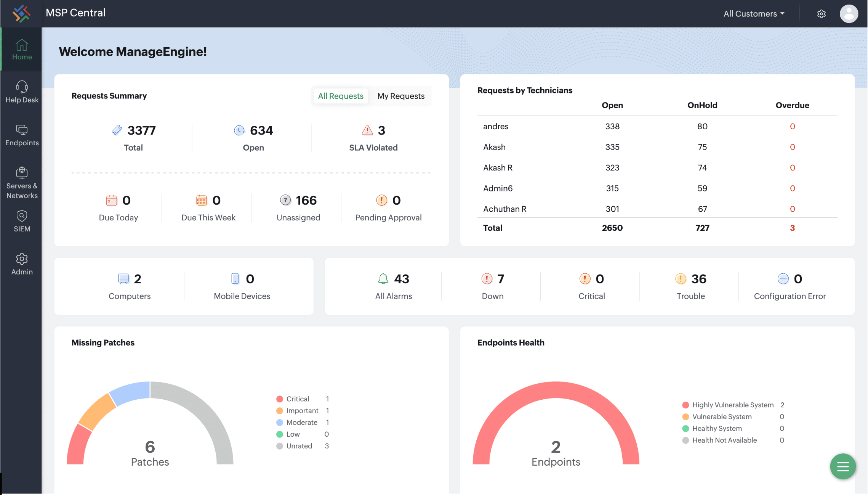This screenshot has width=868, height=495.
Task: Click the red arc of Endpoints Health gauge
Action: 556,390
